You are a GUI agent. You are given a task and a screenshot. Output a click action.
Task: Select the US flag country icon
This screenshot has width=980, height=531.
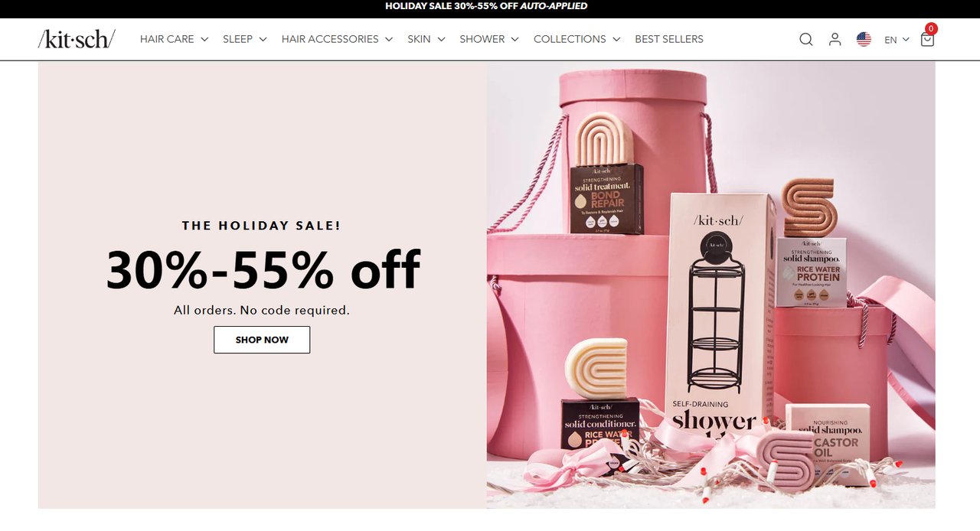pyautogui.click(x=864, y=39)
